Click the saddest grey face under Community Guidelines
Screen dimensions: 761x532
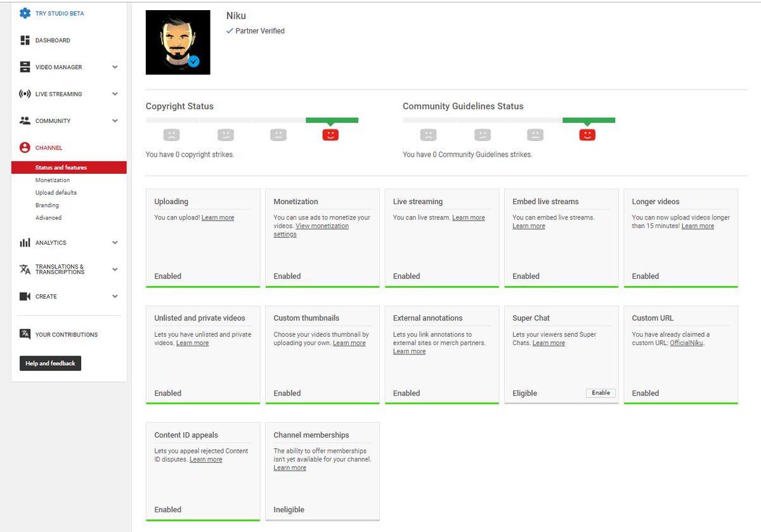coord(428,134)
